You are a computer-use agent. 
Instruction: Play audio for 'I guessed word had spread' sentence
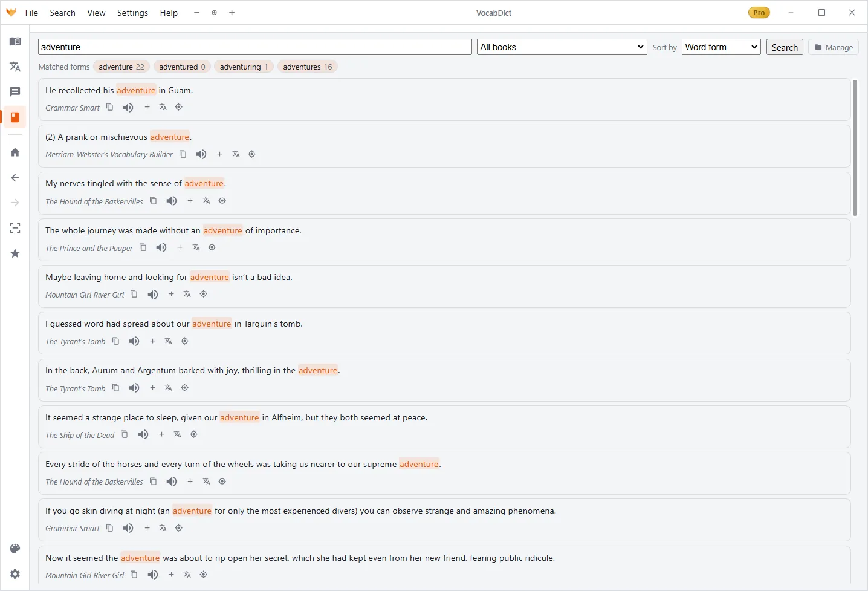(134, 341)
